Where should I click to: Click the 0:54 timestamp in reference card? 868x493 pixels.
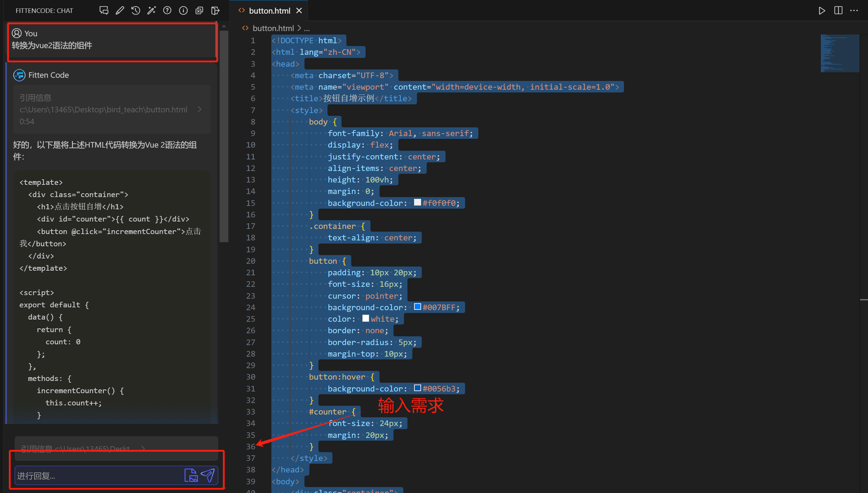coord(27,121)
